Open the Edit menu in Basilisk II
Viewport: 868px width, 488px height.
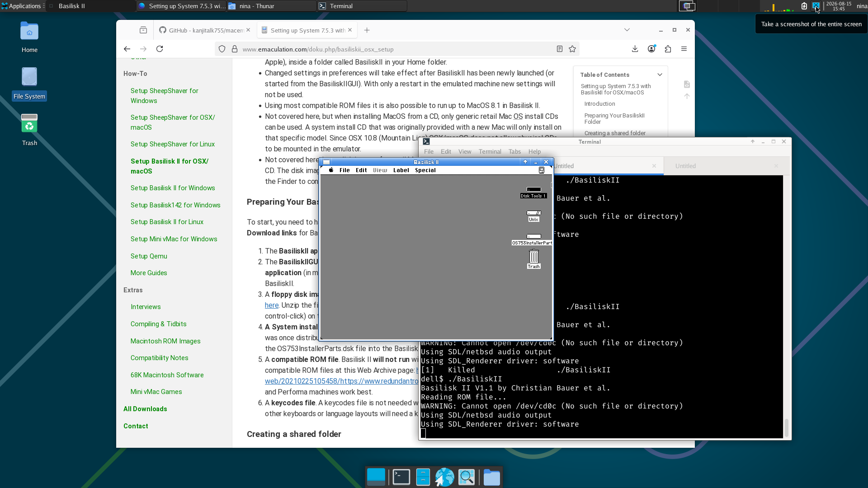(361, 170)
